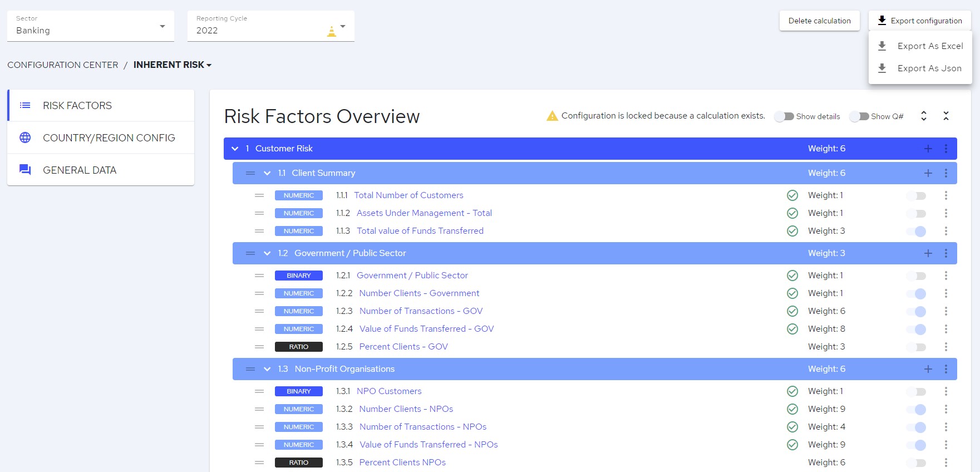This screenshot has height=472, width=980.
Task: Click the collapse all rows icon
Action: (946, 116)
